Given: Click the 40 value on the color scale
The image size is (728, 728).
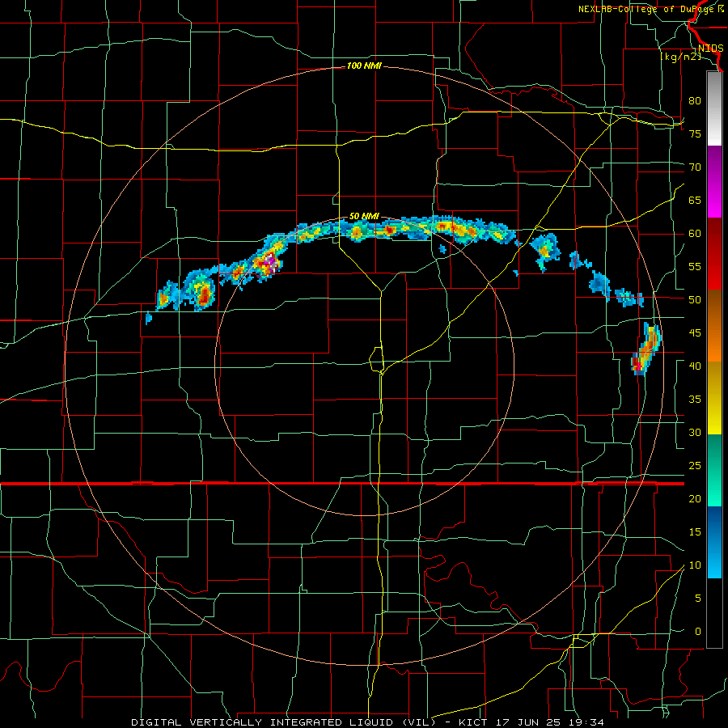Looking at the screenshot, I should (695, 366).
